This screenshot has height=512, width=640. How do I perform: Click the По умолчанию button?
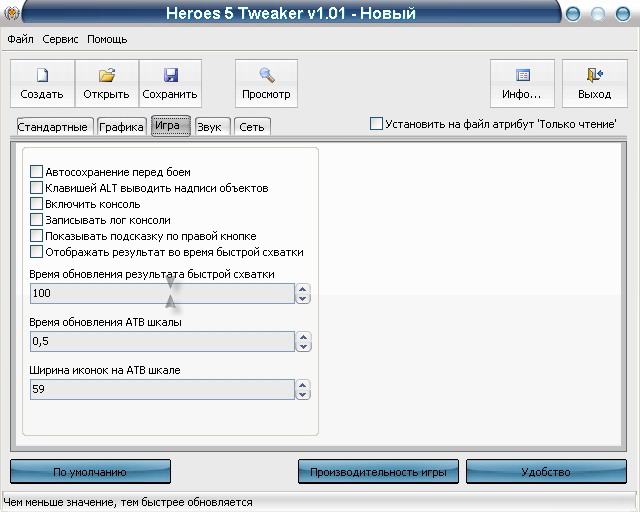[x=90, y=472]
